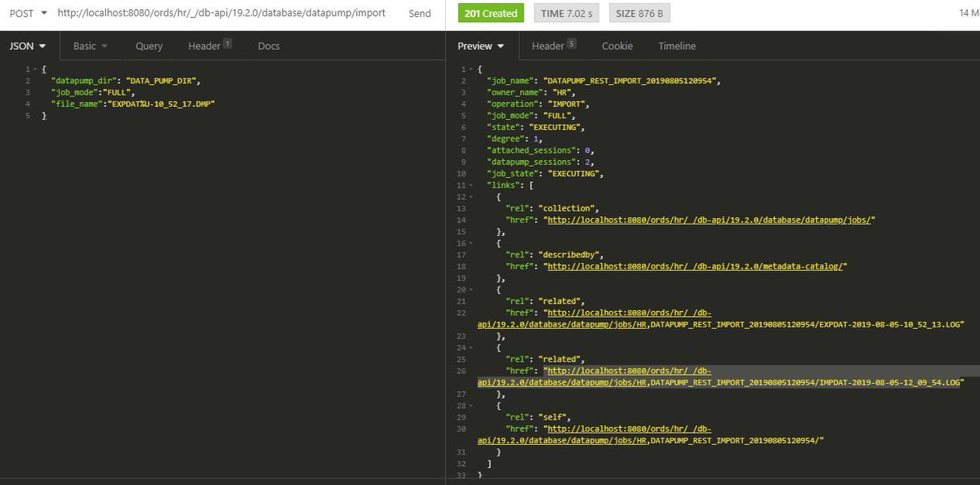Click the response "job_mode": "FULL" line

point(532,117)
